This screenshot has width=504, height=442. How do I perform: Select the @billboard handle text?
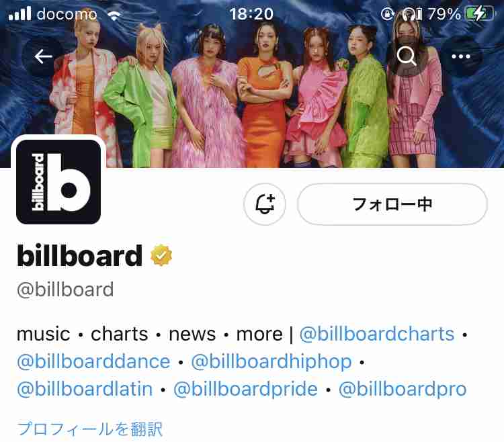click(x=65, y=290)
